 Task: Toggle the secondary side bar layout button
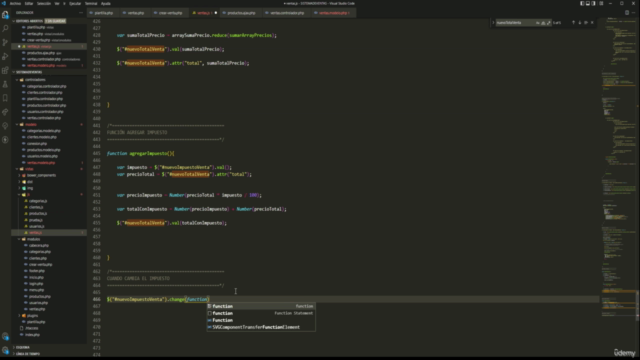coord(594,3)
